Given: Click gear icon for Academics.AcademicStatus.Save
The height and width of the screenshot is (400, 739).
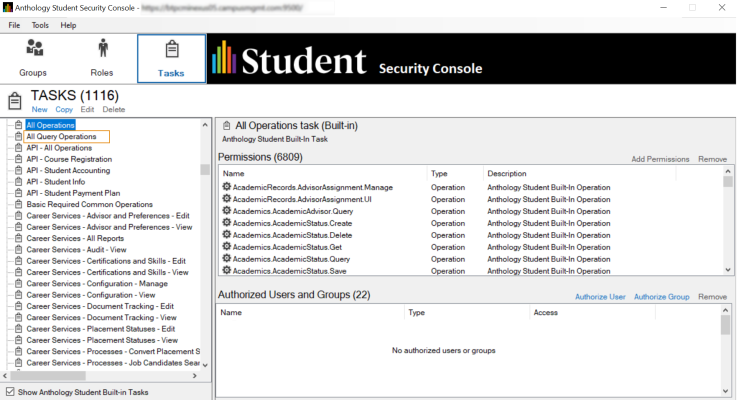Looking at the screenshot, I should (227, 270).
